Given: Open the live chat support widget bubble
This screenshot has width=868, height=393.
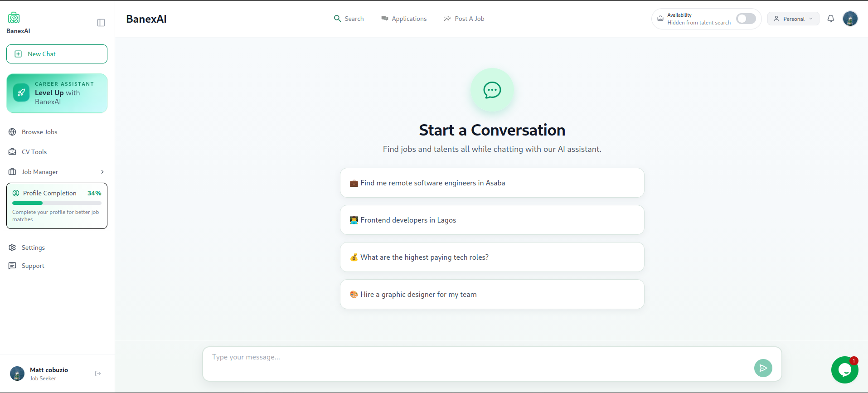Looking at the screenshot, I should coord(845,370).
